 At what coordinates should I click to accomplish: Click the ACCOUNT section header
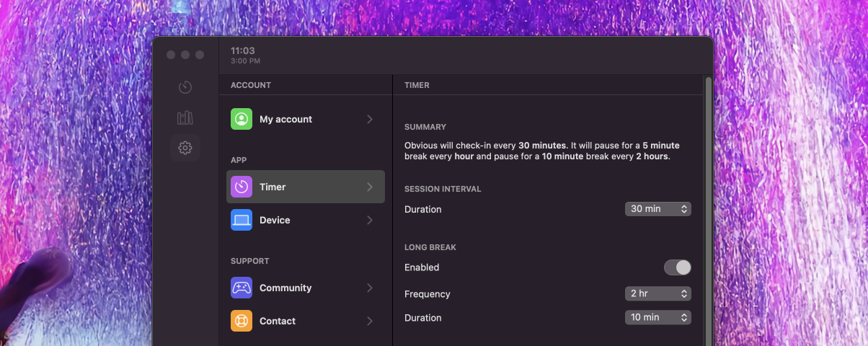point(251,85)
